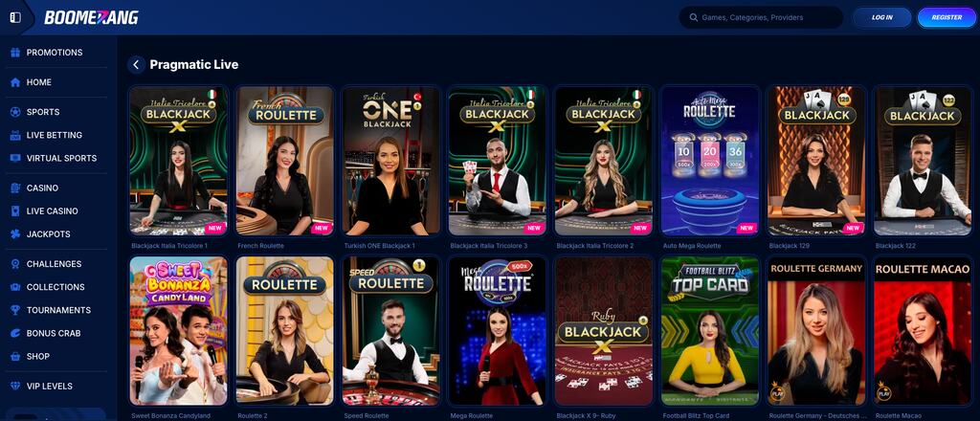Select the Sports soccer ball icon

coord(15,112)
